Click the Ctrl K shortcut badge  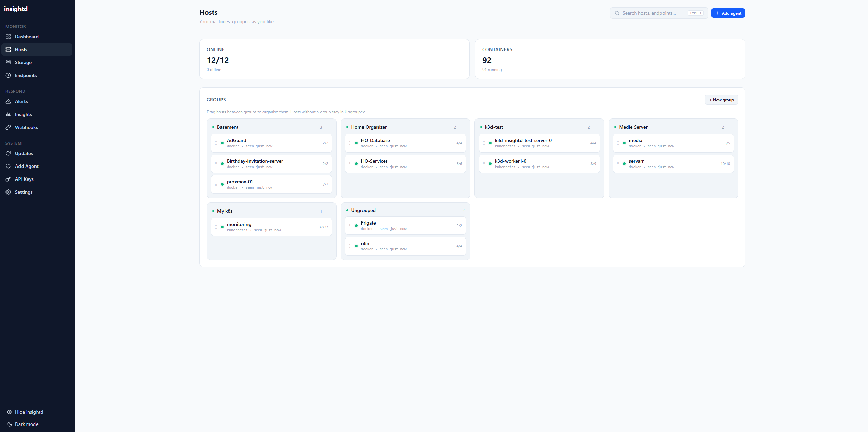click(696, 13)
